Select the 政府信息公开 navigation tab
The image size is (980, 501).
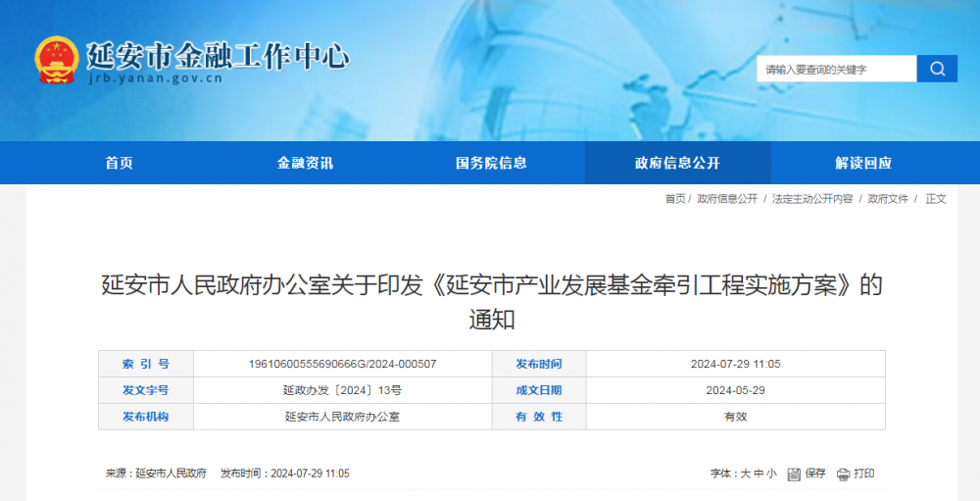677,163
